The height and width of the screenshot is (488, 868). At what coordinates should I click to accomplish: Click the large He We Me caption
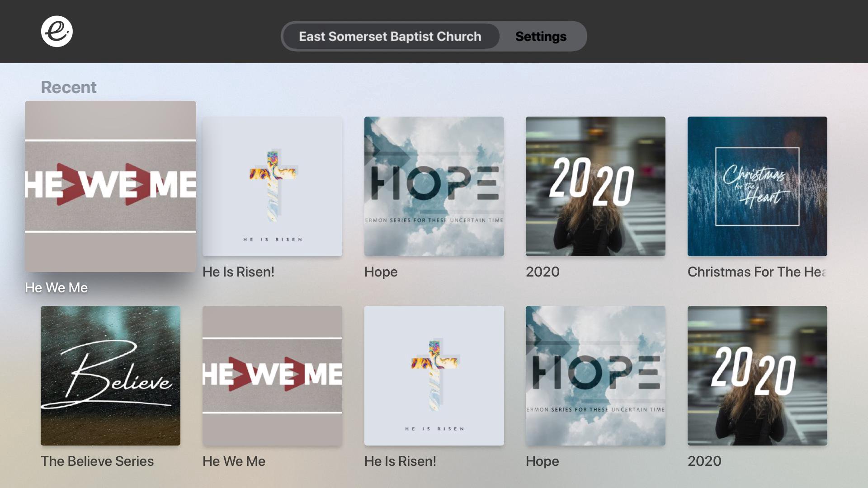(56, 287)
